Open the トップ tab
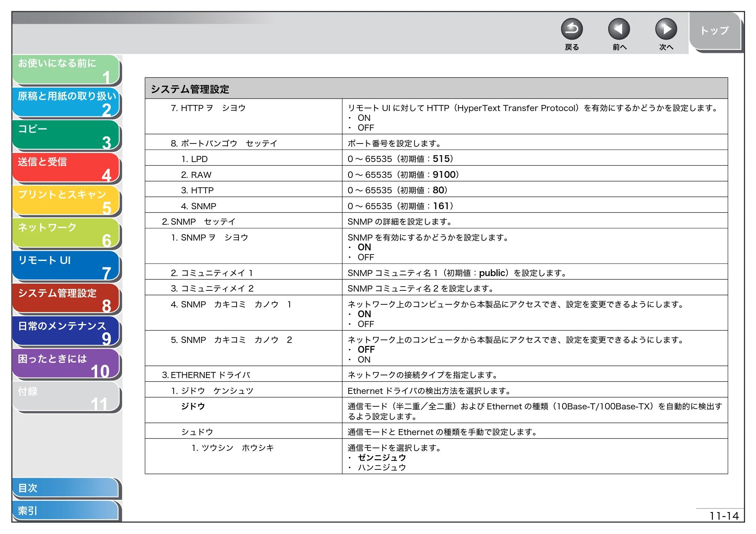The width and height of the screenshot is (756, 534). pyautogui.click(x=714, y=31)
